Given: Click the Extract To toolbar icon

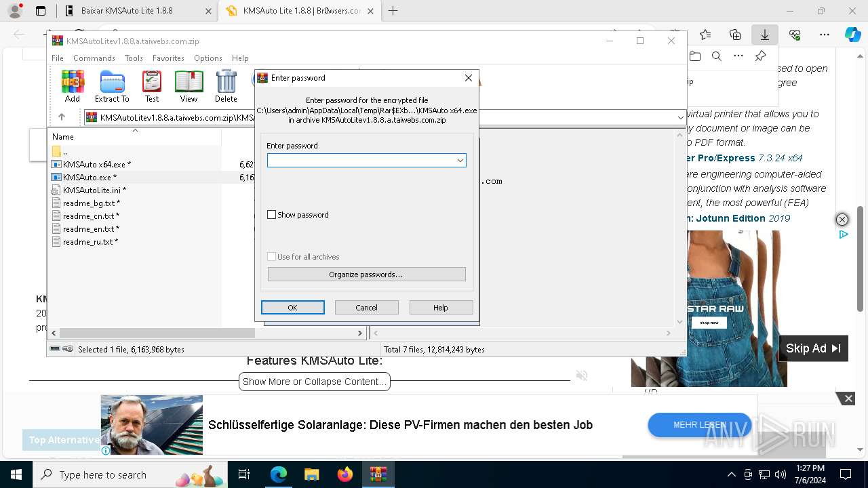Looking at the screenshot, I should pos(112,86).
